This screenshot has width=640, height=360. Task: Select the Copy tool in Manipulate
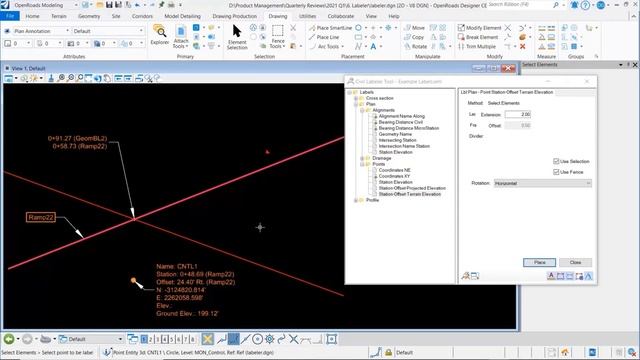coord(414,37)
